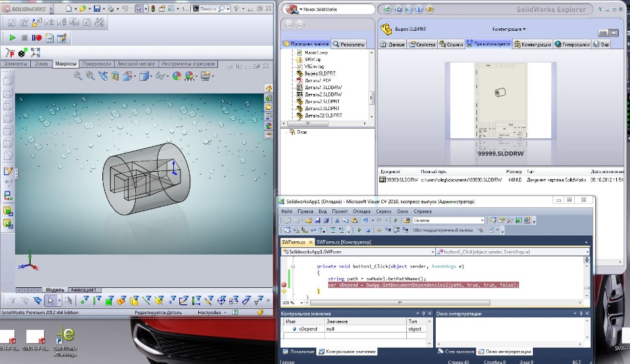Open SolidWorks eDrawings desktop shortcut
The height and width of the screenshot is (364, 630).
[x=65, y=342]
